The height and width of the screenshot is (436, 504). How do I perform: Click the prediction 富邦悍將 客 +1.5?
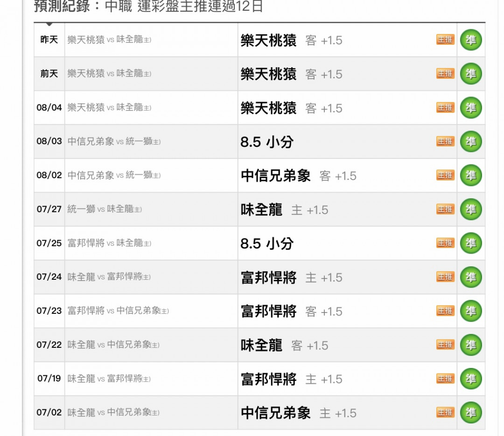[x=292, y=311]
